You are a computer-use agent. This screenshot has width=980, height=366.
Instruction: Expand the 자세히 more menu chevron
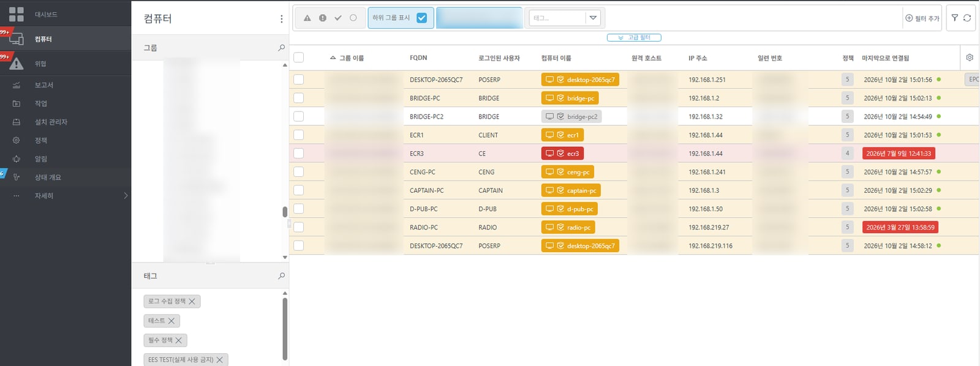[x=126, y=196]
